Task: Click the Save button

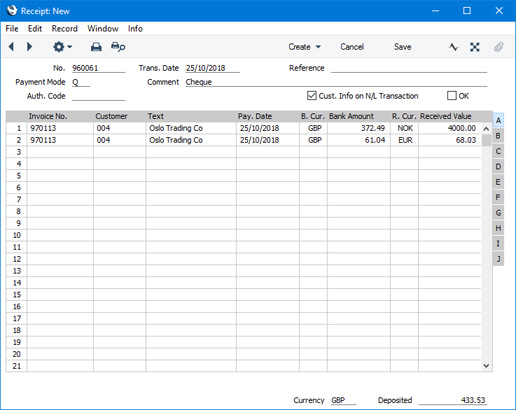Action: pos(402,47)
